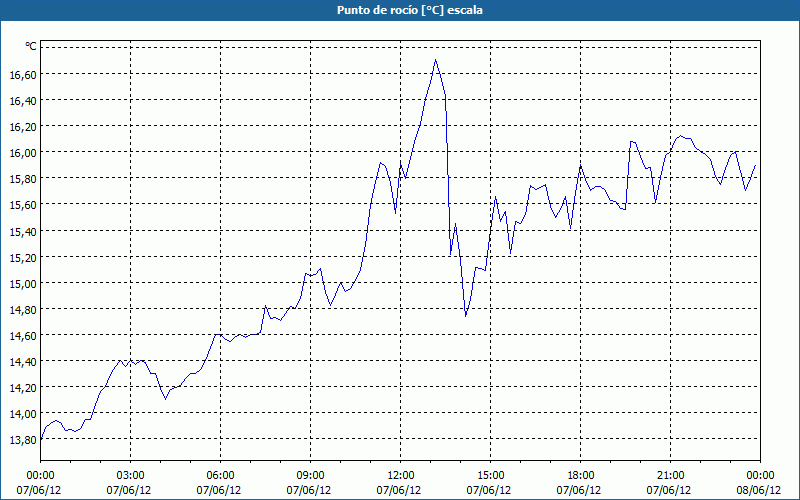The height and width of the screenshot is (500, 800).
Task: Pick the 15,40 y-axis value
Action: click(x=23, y=231)
